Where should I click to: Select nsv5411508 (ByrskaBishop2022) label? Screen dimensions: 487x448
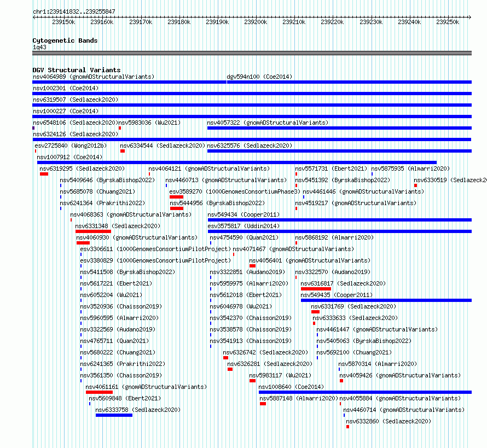(127, 272)
